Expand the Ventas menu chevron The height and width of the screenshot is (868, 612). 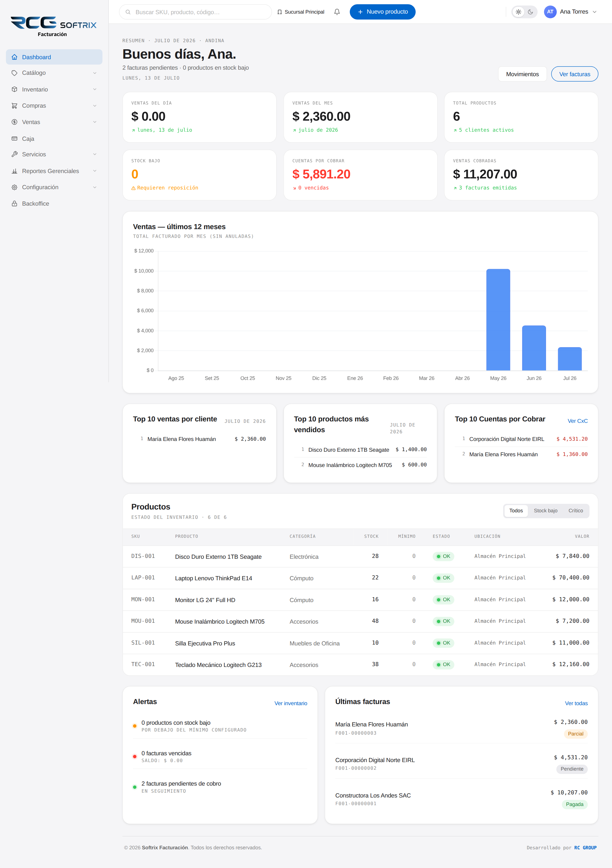[x=95, y=122]
